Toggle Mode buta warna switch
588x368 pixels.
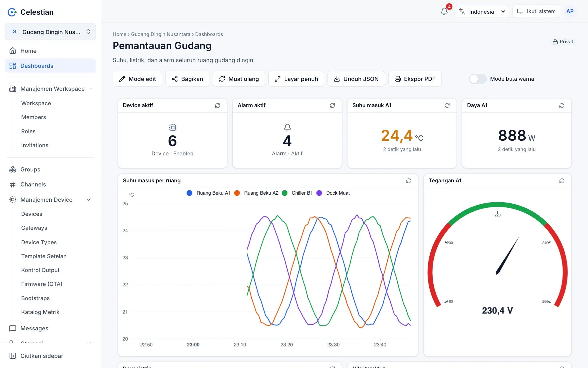point(477,79)
